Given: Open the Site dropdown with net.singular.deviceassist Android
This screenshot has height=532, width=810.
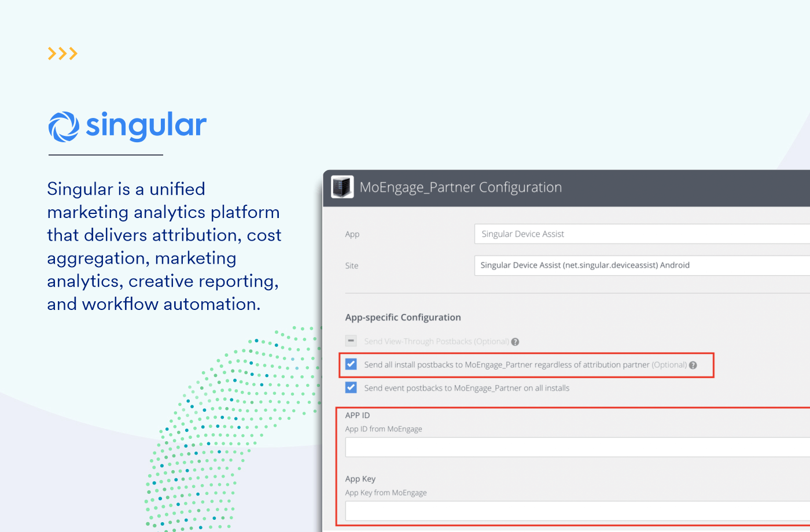Looking at the screenshot, I should [642, 265].
